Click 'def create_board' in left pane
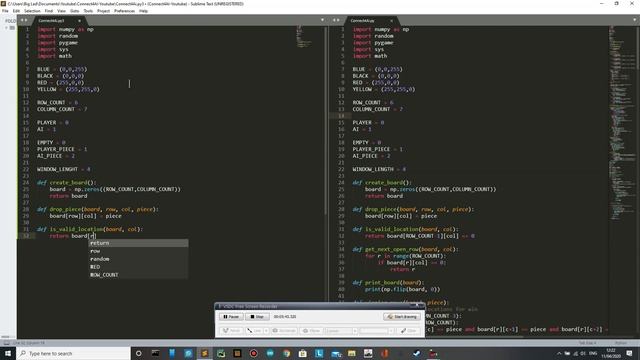This screenshot has width=640, height=360. [x=67, y=182]
